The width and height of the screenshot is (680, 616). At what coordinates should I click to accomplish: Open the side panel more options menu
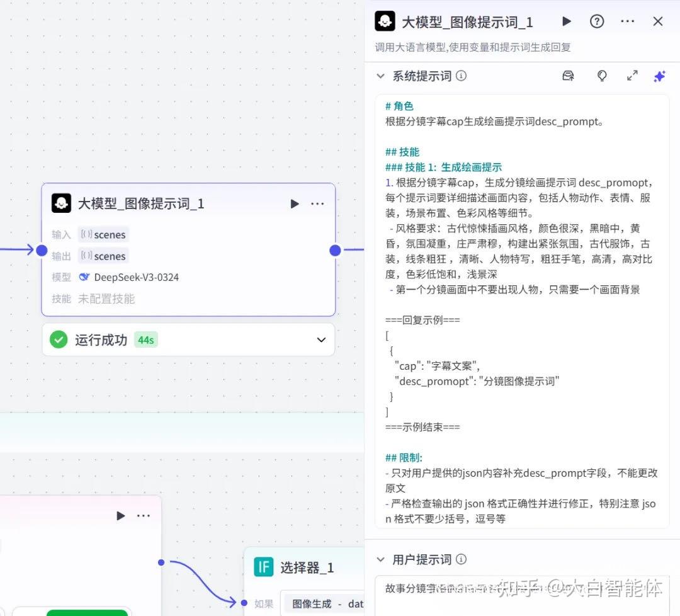coord(628,21)
